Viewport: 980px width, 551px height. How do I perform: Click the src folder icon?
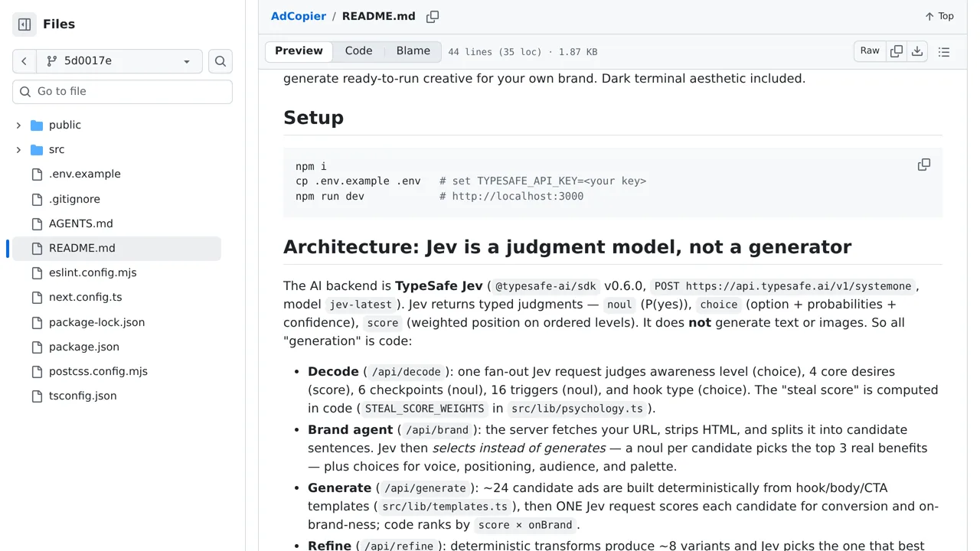(37, 149)
